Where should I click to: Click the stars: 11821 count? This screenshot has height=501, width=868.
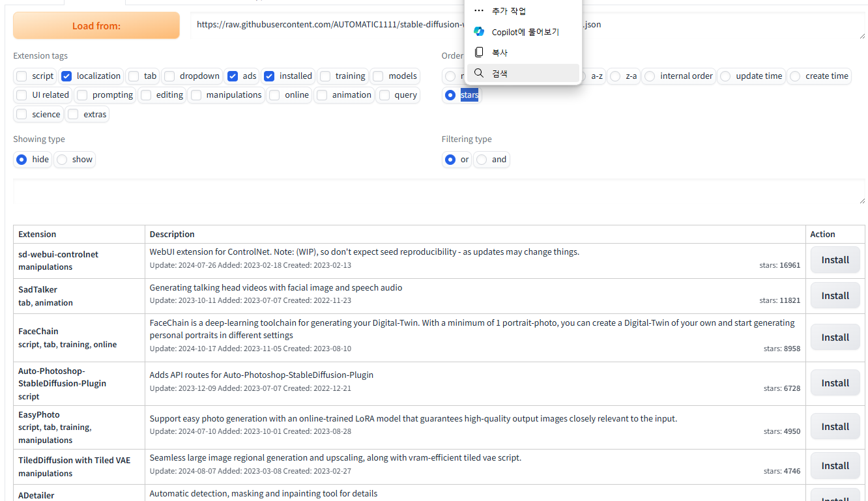click(x=780, y=301)
